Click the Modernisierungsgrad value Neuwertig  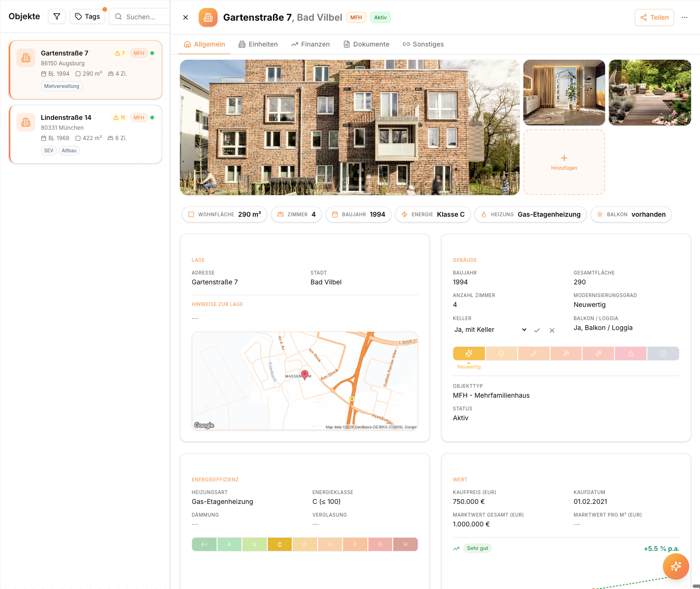[x=590, y=305]
